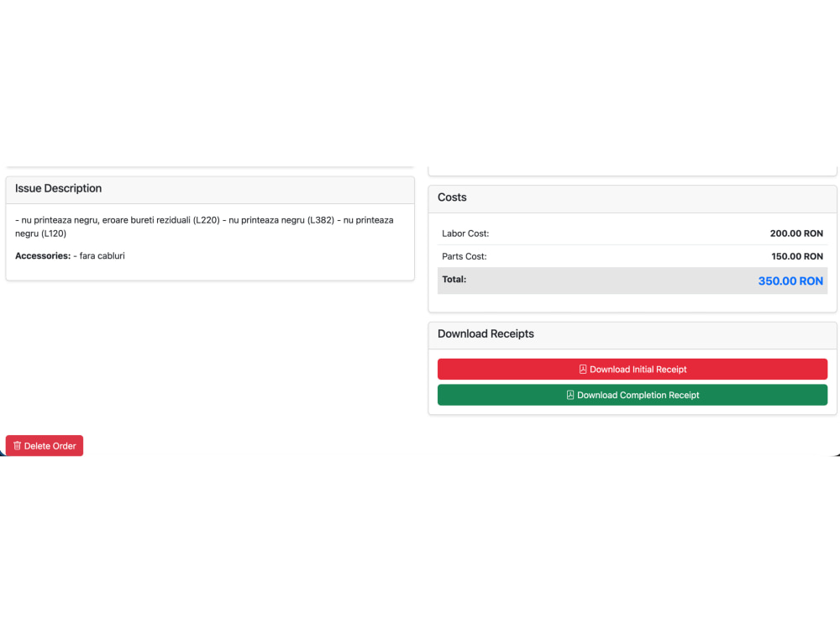The width and height of the screenshot is (840, 630).
Task: Click the issue text mentioning L220
Action: point(204,227)
